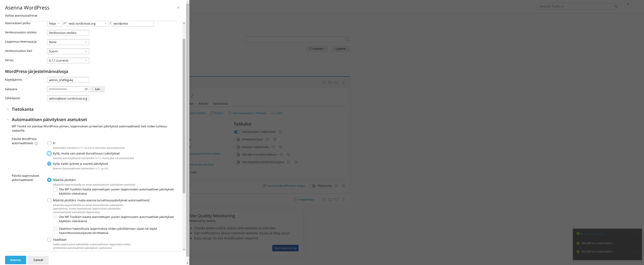Switch to the Aiheet tab

[203, 104]
